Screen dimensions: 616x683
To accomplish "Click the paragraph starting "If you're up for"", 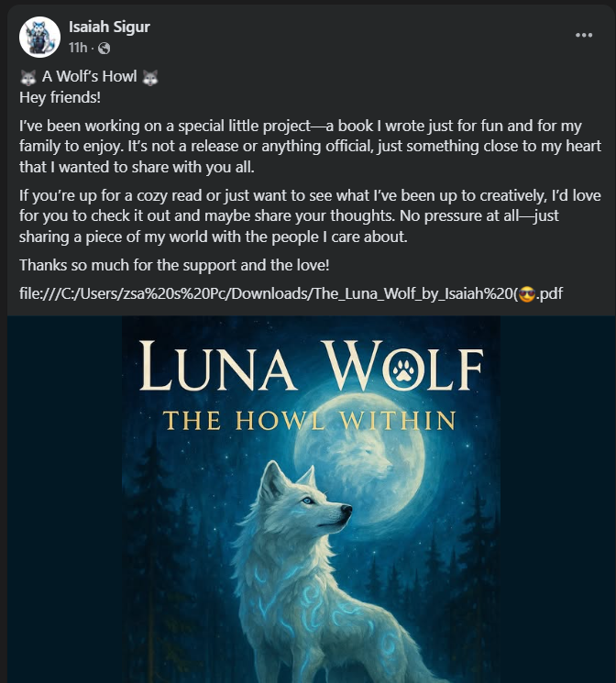I will pos(310,216).
